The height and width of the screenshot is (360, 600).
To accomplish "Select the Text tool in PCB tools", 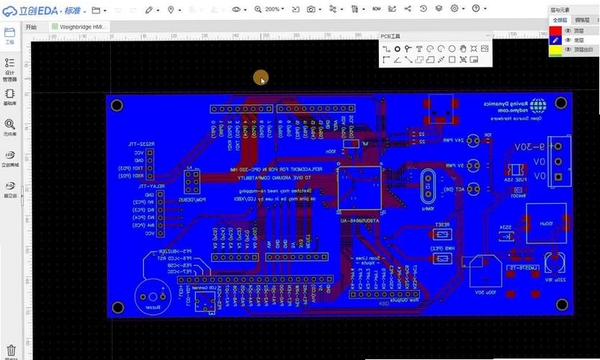I will [419, 49].
